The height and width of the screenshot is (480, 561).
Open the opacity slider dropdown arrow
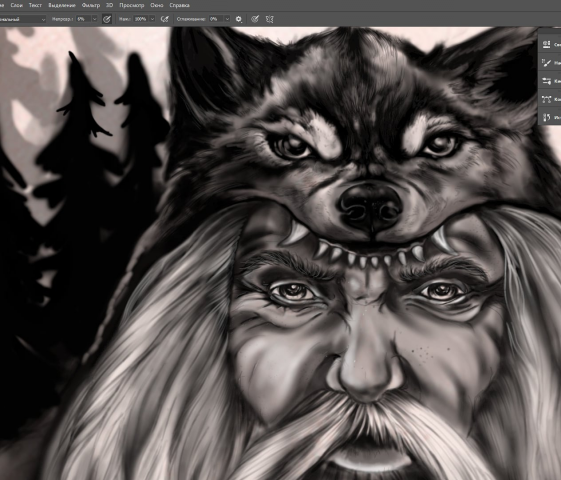click(x=94, y=19)
